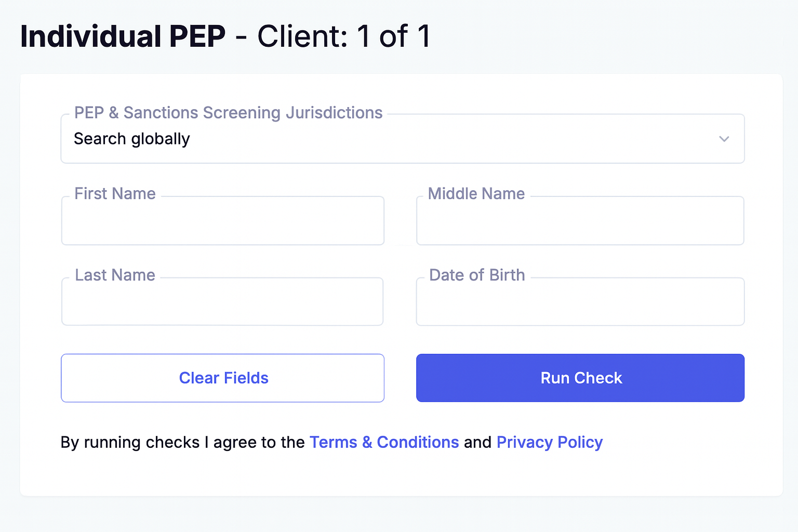The image size is (798, 532).
Task: Click the Date of Birth floating label
Action: coord(477,275)
